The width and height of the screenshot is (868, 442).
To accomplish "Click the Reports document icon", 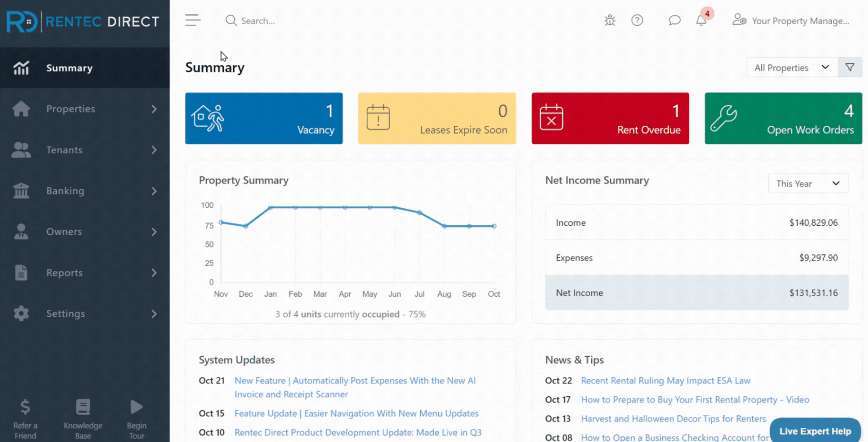I will tap(21, 273).
